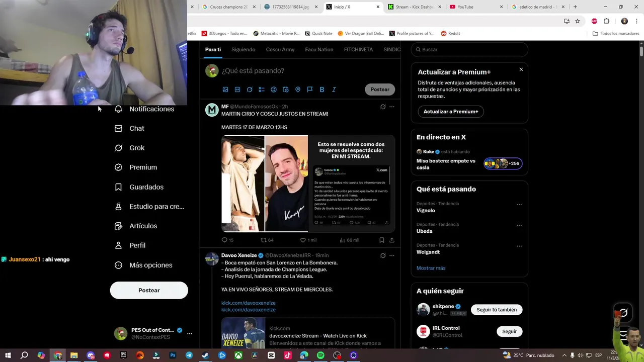Viewport: 644px width, 362px height.
Task: Switch to YouTube browser tab
Action: click(475, 7)
